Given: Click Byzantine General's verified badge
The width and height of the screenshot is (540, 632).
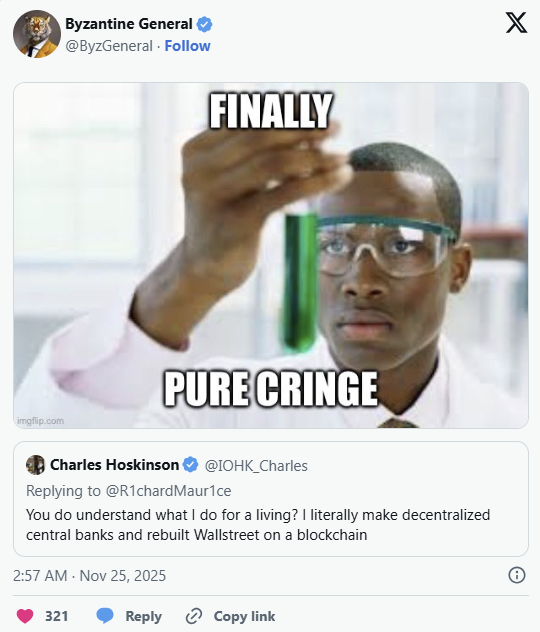Looking at the screenshot, I should (x=204, y=24).
